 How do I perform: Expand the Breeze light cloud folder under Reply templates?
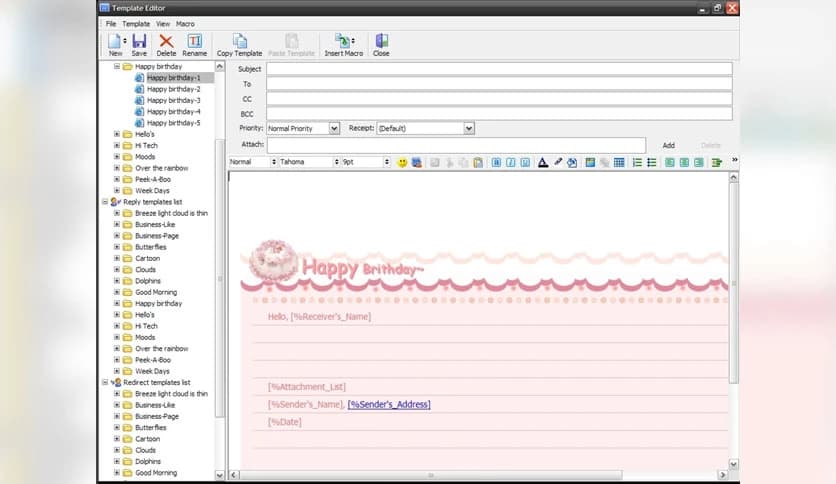pos(117,213)
